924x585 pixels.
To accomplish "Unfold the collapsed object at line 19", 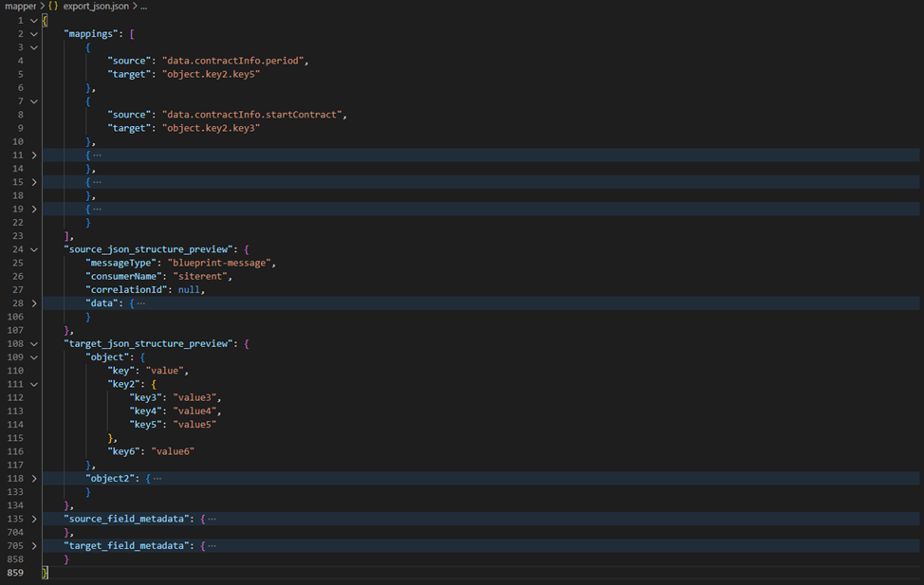I will 35,209.
